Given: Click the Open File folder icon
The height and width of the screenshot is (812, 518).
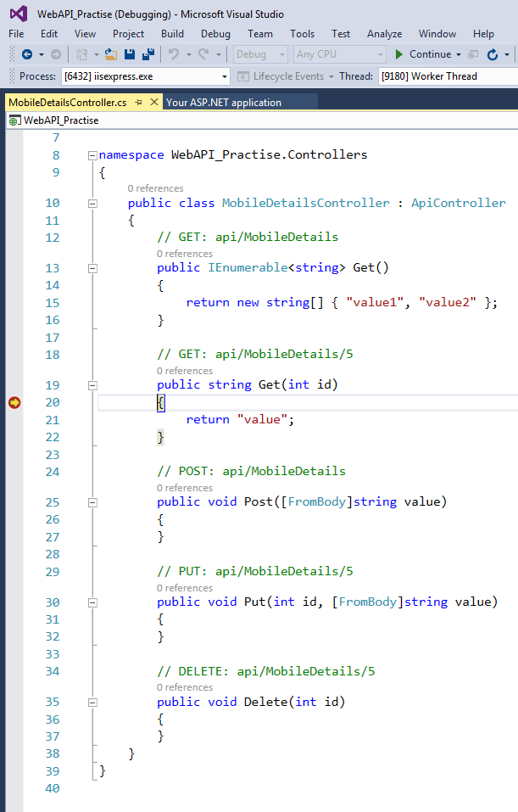Looking at the screenshot, I should coord(111,54).
